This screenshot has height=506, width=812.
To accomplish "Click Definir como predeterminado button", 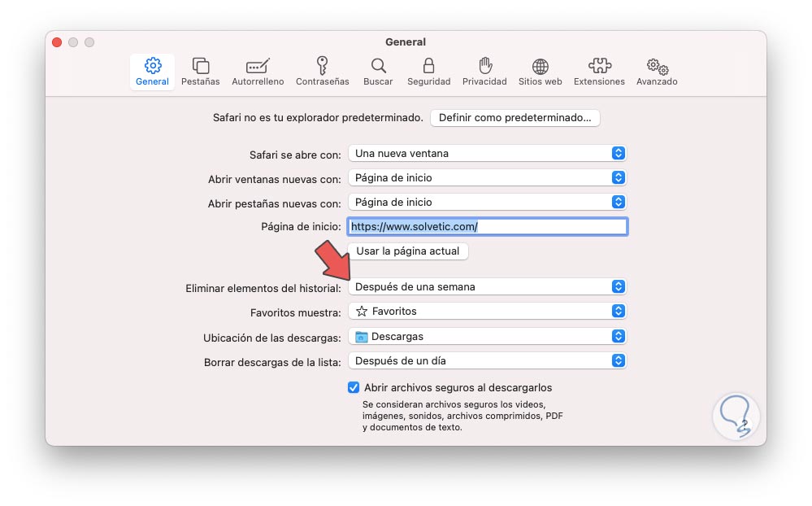I will click(515, 118).
